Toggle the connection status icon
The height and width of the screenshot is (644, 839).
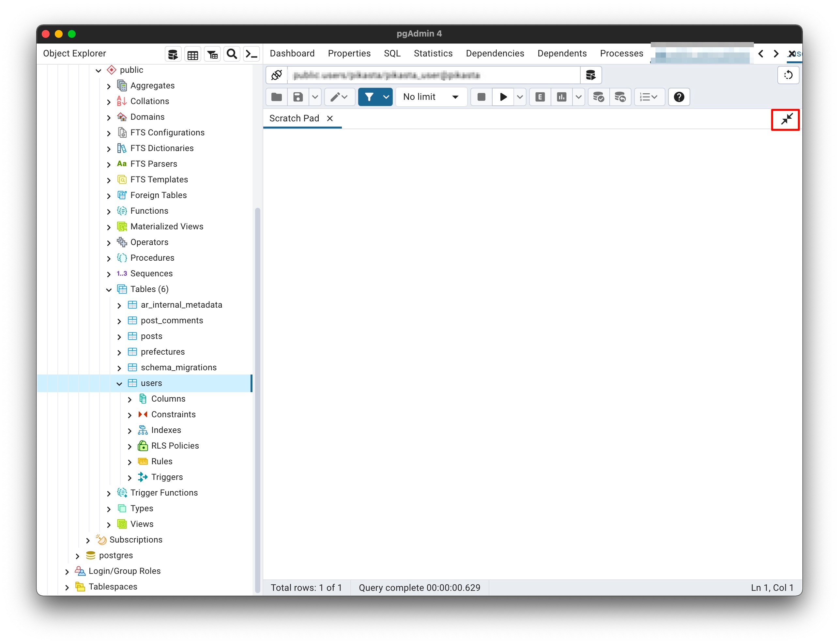click(277, 75)
